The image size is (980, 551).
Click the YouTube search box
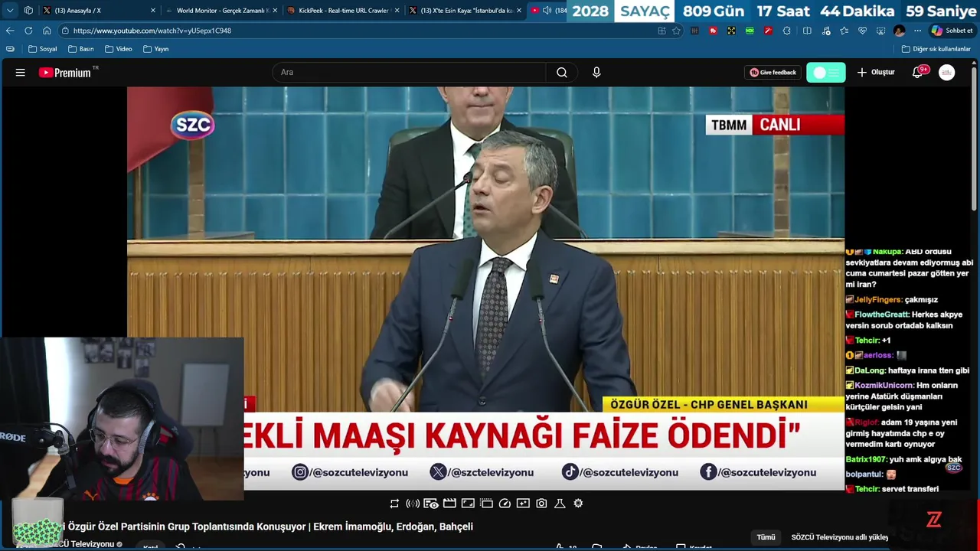click(409, 73)
